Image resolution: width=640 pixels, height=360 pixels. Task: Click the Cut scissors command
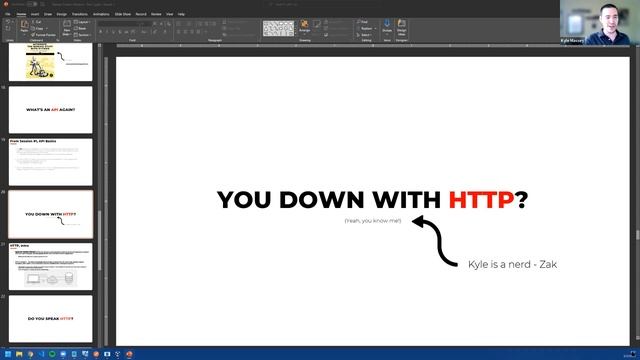coord(38,22)
